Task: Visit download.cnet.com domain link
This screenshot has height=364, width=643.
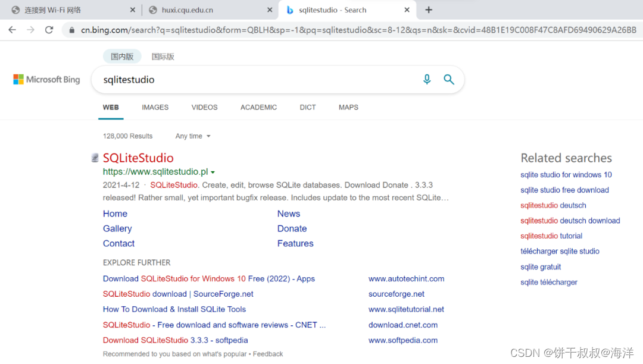Action: [x=402, y=325]
